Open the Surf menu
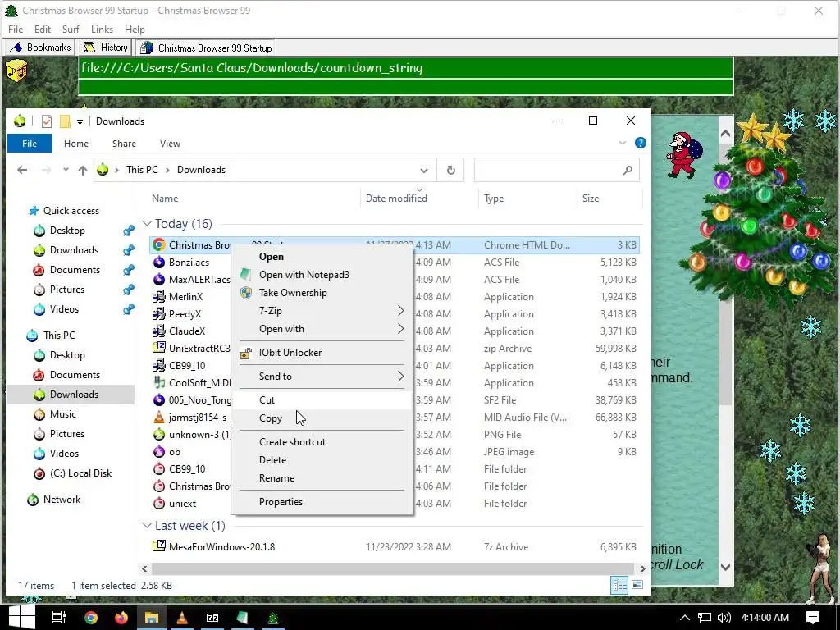This screenshot has width=840, height=630. (x=71, y=30)
